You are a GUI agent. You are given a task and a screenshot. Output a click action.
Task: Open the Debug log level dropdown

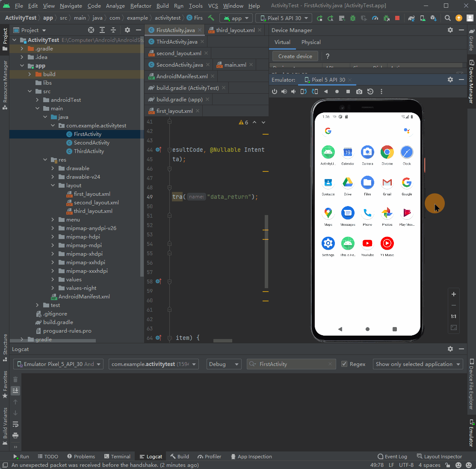coord(223,364)
